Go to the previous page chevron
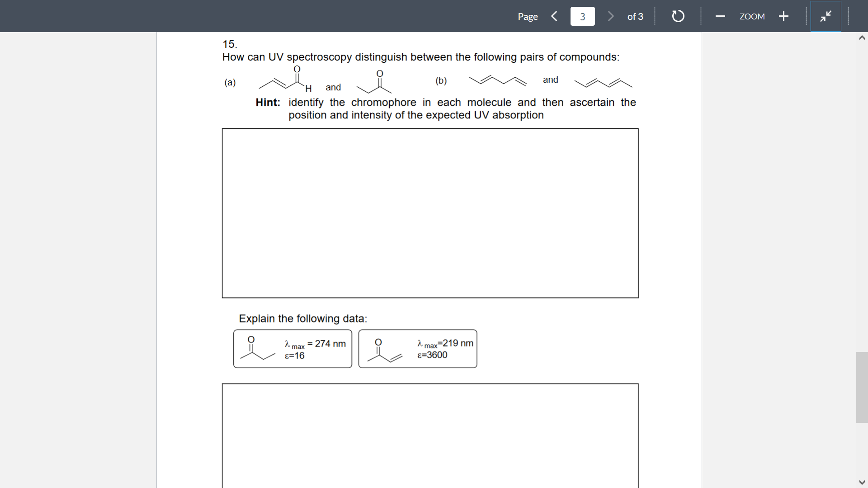This screenshot has height=488, width=868. click(554, 16)
